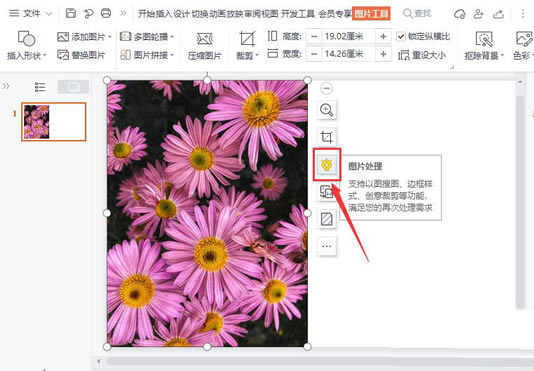The height and width of the screenshot is (371, 534).
Task: Switch to outline view icon in side panel
Action: tap(40, 87)
